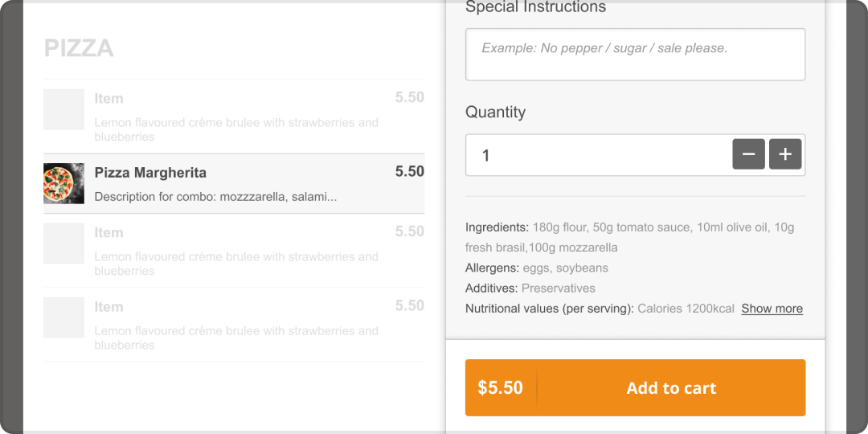Open the first Item above Pizza Margherita
The width and height of the screenshot is (868, 434).
pos(234,117)
